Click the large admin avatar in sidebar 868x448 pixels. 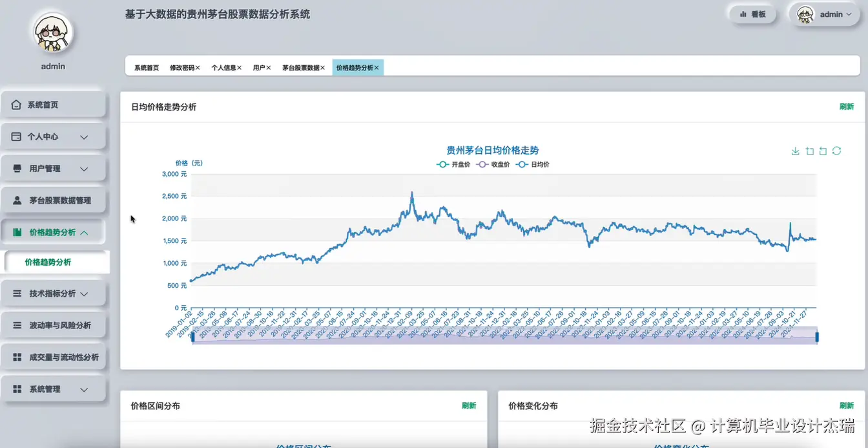[53, 34]
